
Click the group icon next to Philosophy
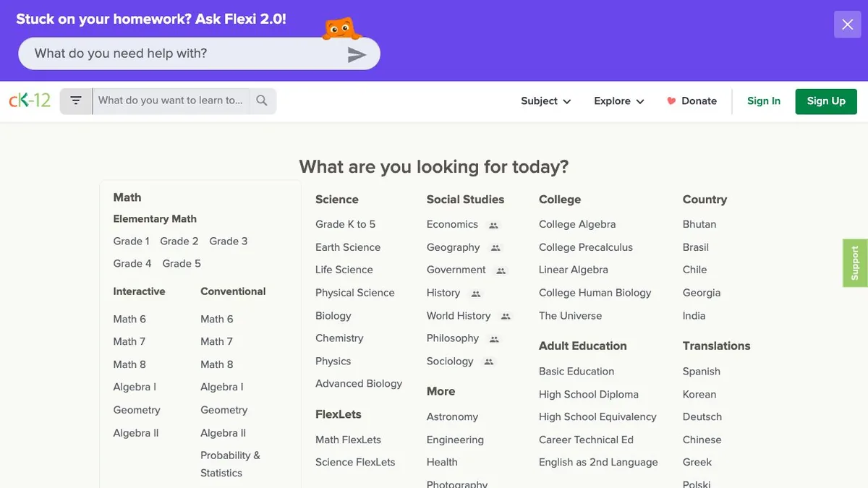tap(494, 339)
